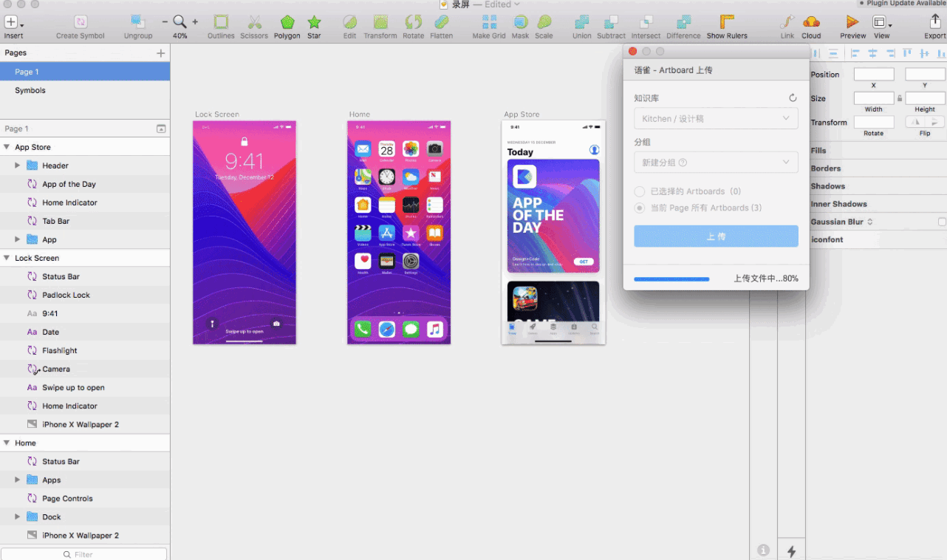Select the 已选择的 Artboards radio option
This screenshot has height=560, width=947.
click(640, 191)
